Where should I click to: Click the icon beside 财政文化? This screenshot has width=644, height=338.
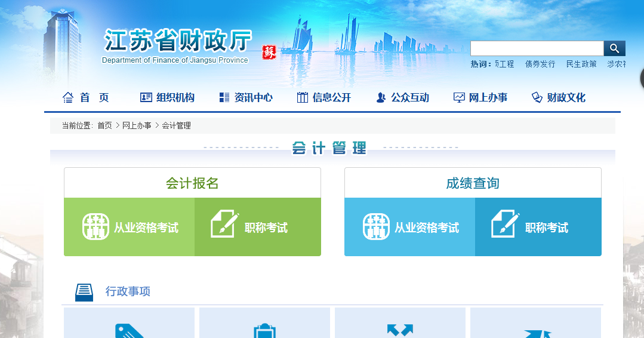(537, 98)
